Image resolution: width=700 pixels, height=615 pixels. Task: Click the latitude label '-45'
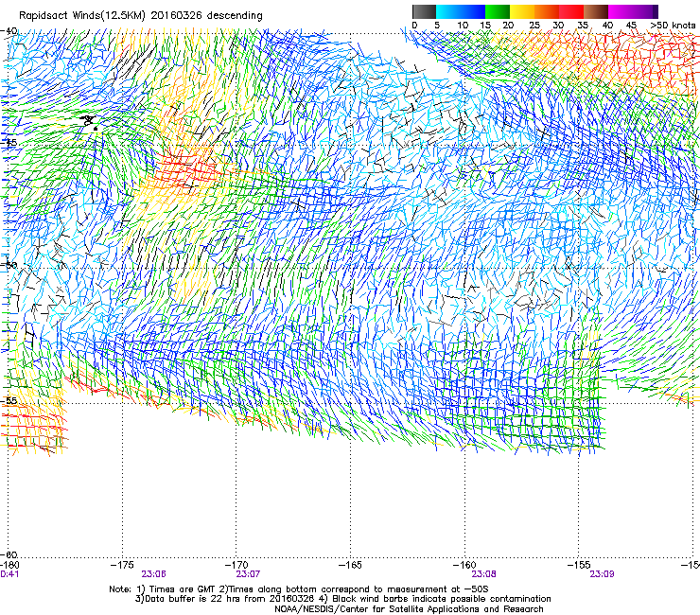[x=9, y=143]
